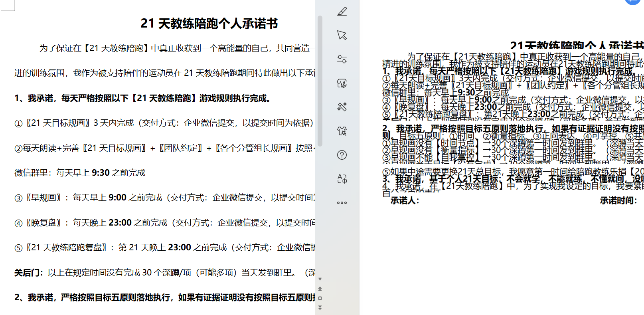Click the translate icon in the sidebar

342,178
